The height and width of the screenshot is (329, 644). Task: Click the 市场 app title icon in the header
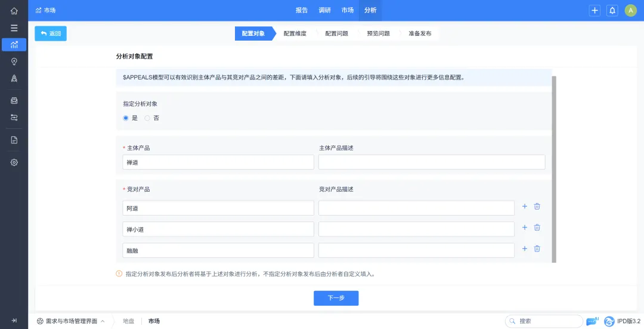click(39, 10)
